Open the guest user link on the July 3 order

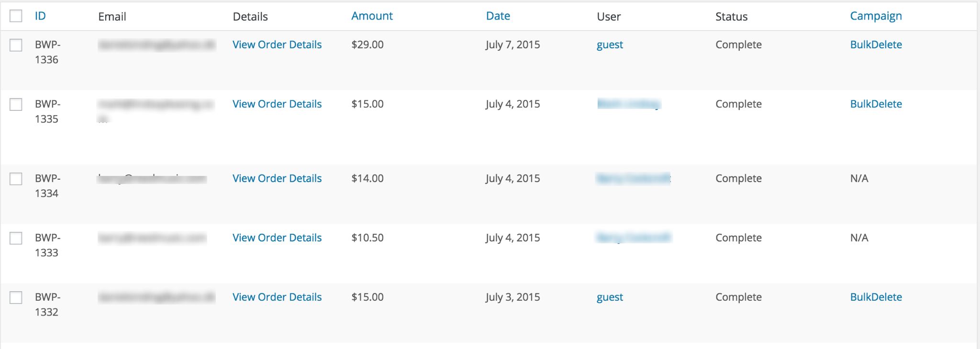(610, 297)
